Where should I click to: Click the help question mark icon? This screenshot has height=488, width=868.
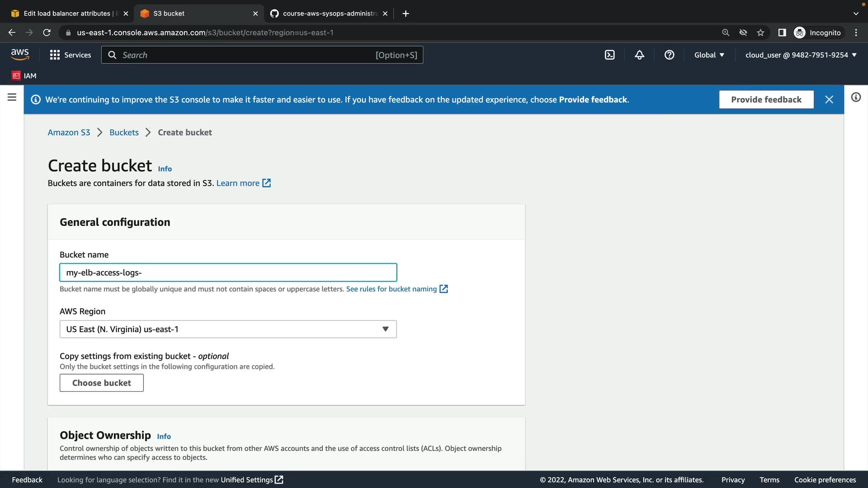click(x=669, y=55)
